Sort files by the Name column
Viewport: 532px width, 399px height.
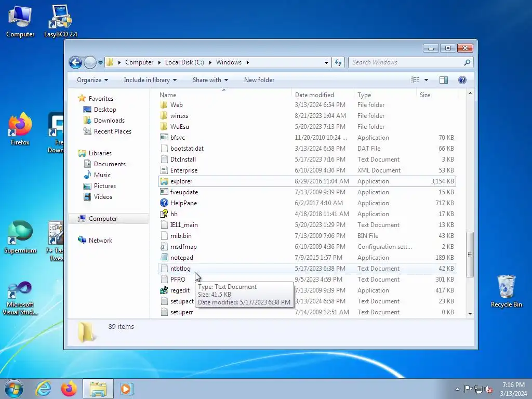pyautogui.click(x=224, y=95)
